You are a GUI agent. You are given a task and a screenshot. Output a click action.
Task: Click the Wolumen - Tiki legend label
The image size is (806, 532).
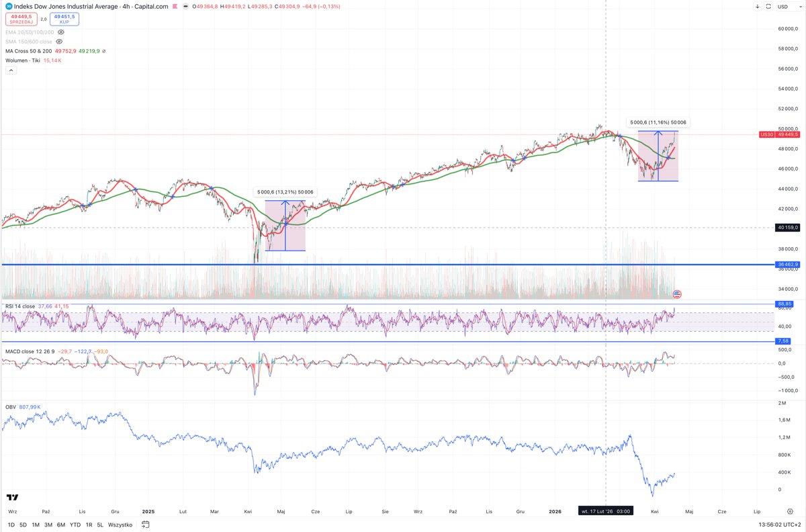(23, 60)
